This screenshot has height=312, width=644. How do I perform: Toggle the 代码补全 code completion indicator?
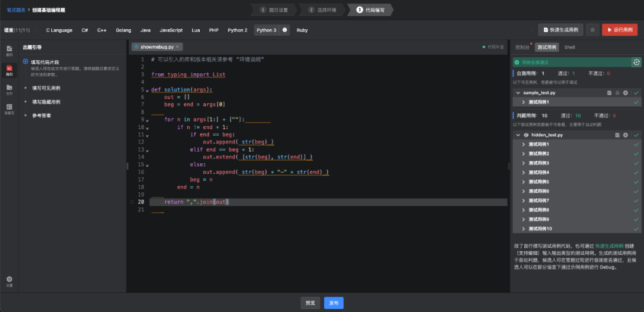click(493, 46)
